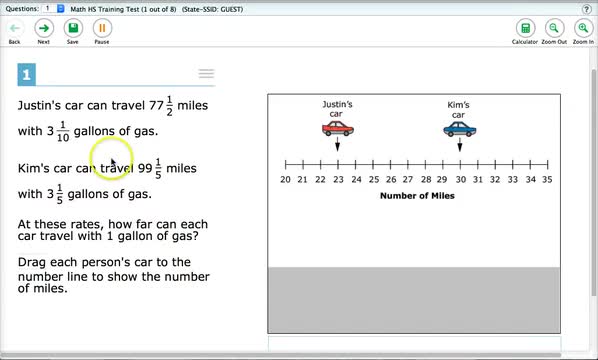Click tick mark 20 on number line
This screenshot has height=360, width=598.
pyautogui.click(x=286, y=165)
